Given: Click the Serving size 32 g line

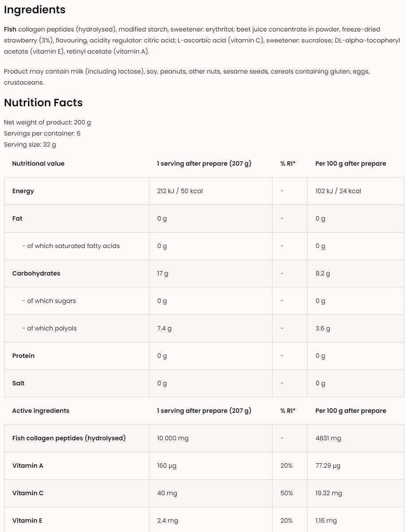Looking at the screenshot, I should click(x=30, y=144).
